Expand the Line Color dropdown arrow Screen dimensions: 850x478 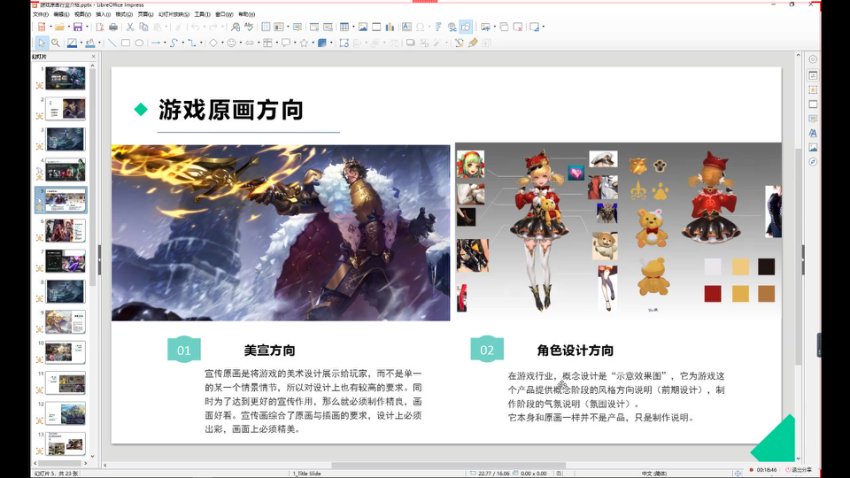81,43
